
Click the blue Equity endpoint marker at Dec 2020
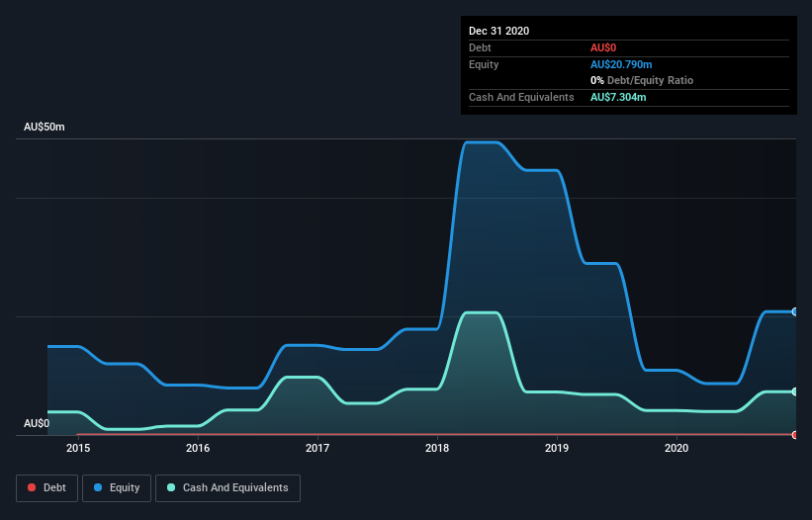(795, 311)
